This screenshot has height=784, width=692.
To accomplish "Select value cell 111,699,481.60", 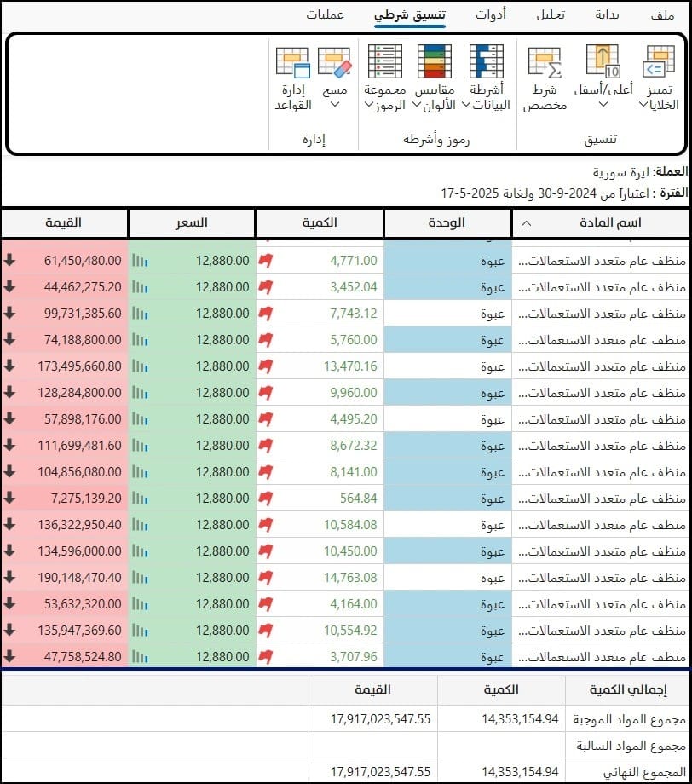I will tap(65, 446).
